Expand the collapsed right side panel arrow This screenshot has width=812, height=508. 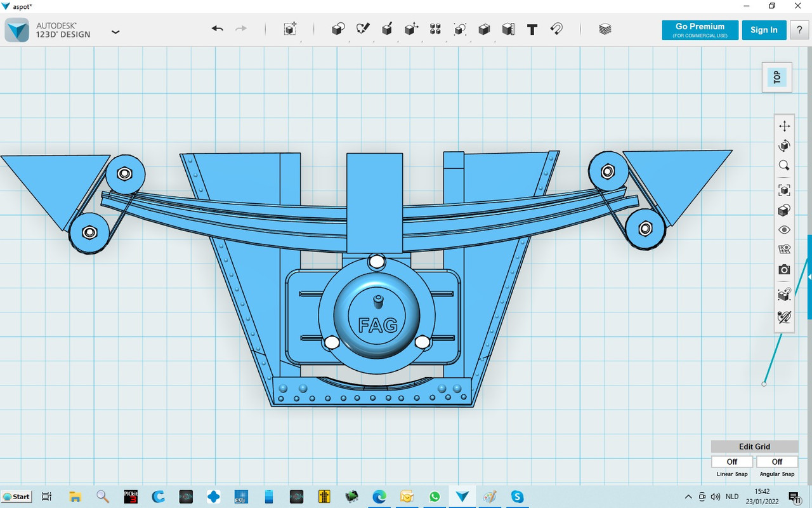(x=809, y=277)
